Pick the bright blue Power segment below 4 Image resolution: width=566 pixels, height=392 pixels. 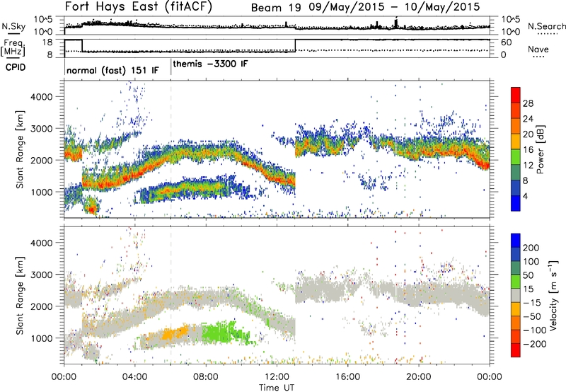click(516, 203)
